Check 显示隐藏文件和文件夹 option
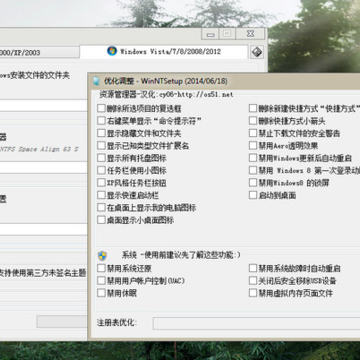 click(x=101, y=133)
